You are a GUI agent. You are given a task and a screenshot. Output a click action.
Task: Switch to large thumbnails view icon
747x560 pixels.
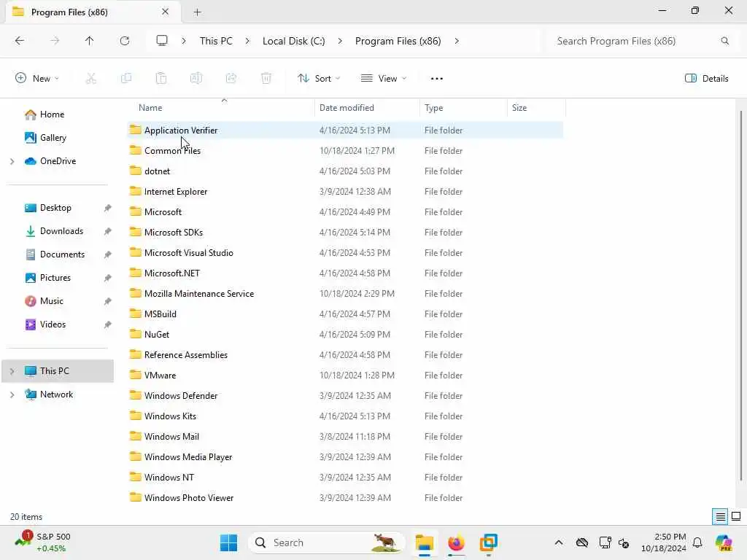[x=736, y=516]
